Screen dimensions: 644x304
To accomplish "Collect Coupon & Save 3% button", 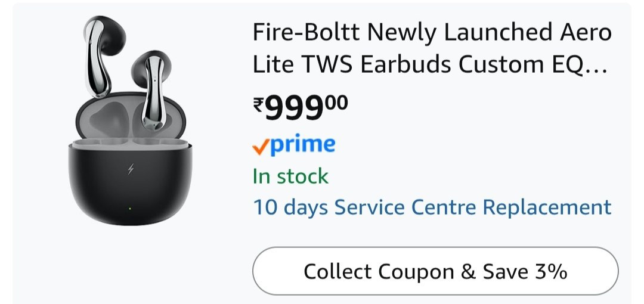I will click(435, 271).
